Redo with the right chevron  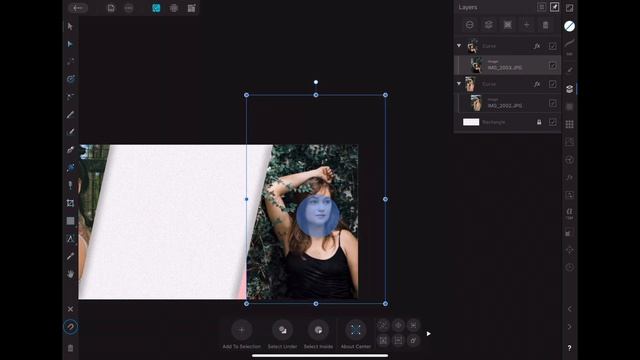(x=569, y=327)
